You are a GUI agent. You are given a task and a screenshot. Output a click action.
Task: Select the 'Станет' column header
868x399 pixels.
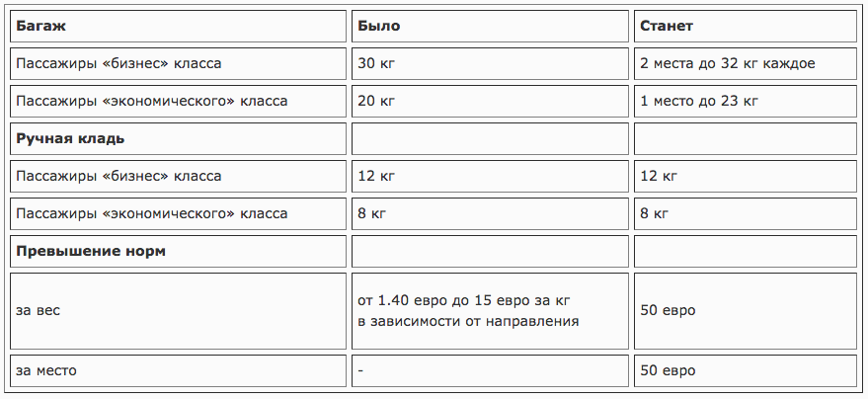(x=746, y=26)
